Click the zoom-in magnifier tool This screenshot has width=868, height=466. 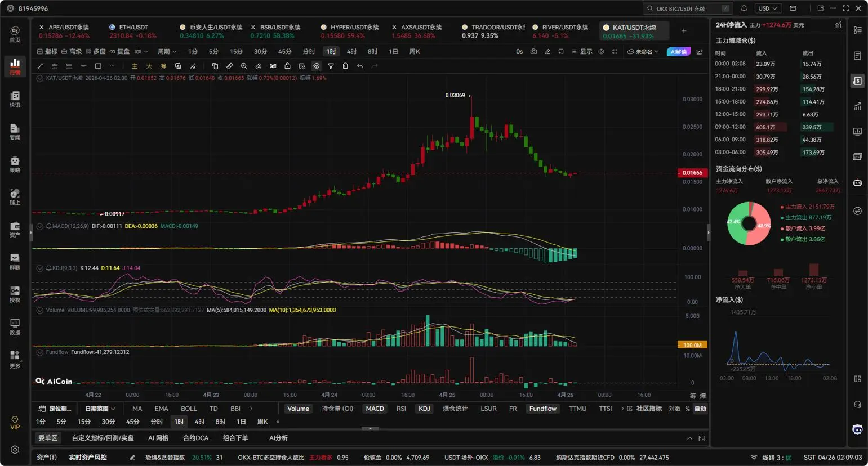[x=244, y=66]
